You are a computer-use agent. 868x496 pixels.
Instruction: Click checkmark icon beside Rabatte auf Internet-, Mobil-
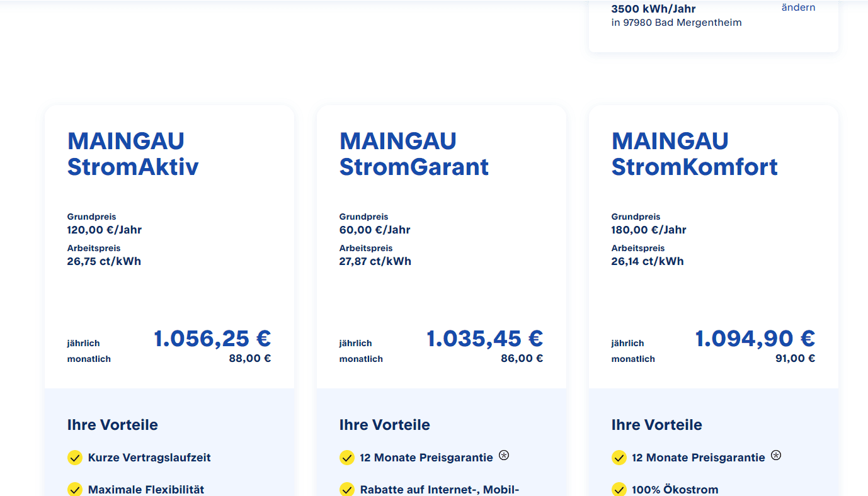click(347, 489)
